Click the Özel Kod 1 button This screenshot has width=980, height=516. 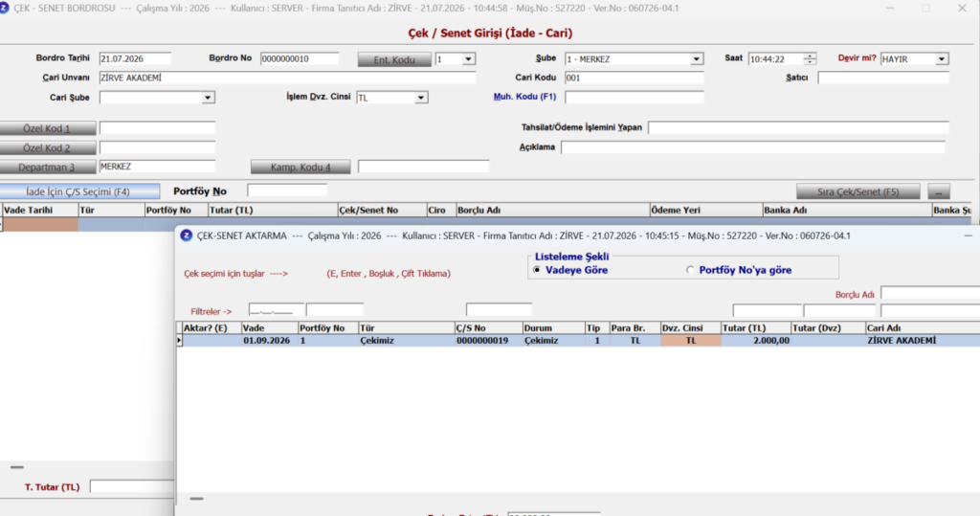(x=48, y=128)
